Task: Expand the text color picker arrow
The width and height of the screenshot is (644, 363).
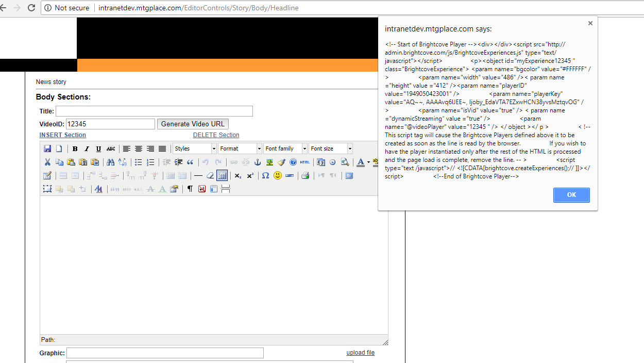Action: click(368, 162)
